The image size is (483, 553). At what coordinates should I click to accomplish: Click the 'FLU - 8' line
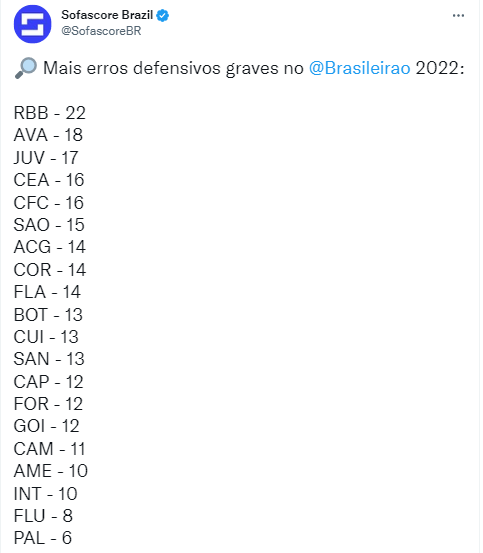point(43,516)
